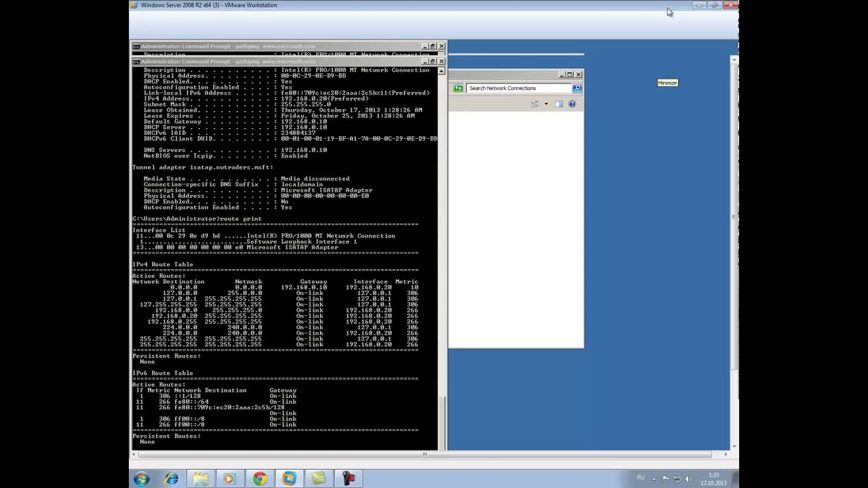The image size is (868, 488).
Task: Open the network icon in the system tray
Action: (x=677, y=479)
